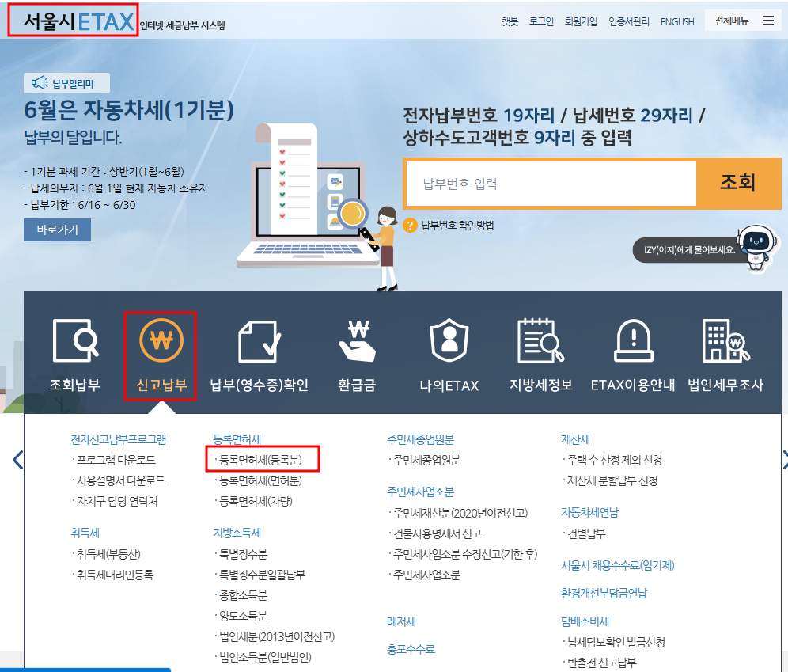Click the orange 조회 search button

coord(738,183)
